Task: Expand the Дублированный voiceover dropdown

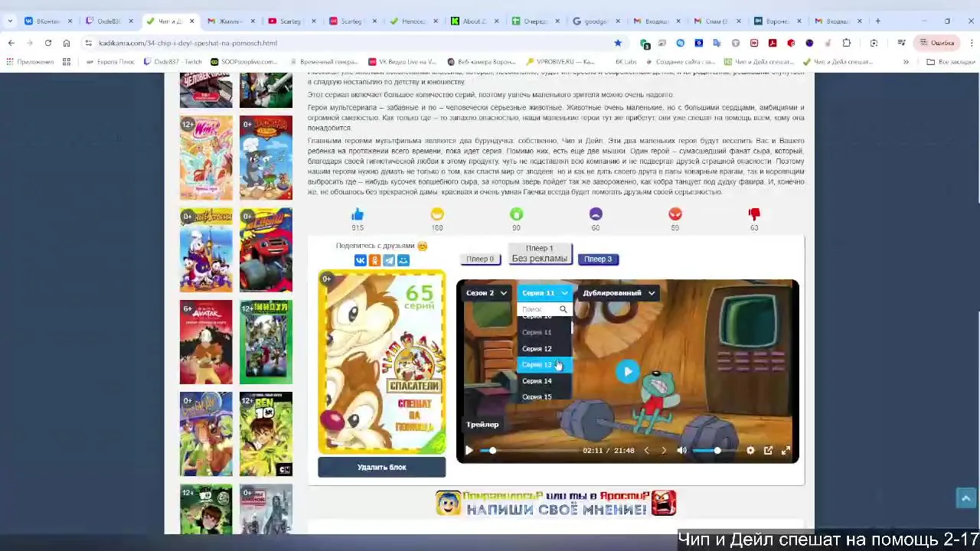Action: (619, 293)
